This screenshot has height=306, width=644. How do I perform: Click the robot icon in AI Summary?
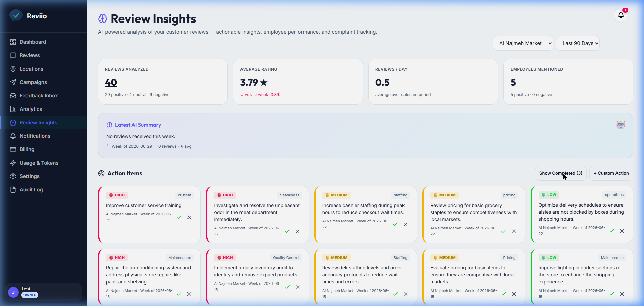click(x=621, y=125)
